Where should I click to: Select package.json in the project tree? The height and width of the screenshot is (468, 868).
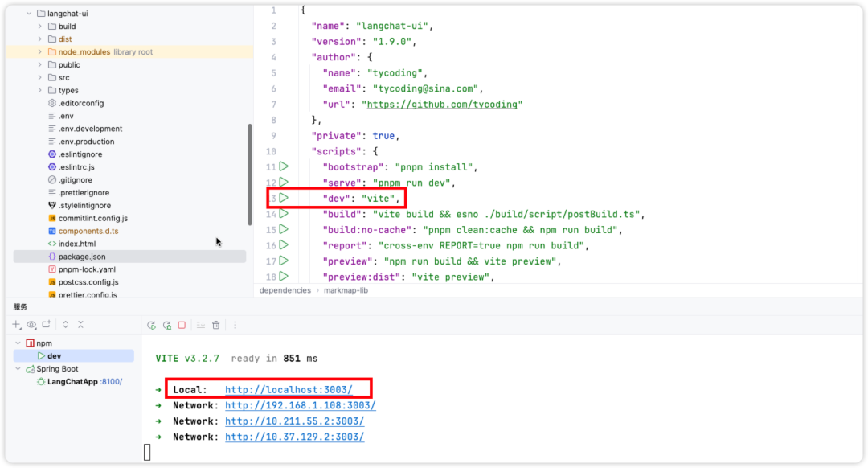(129, 257)
